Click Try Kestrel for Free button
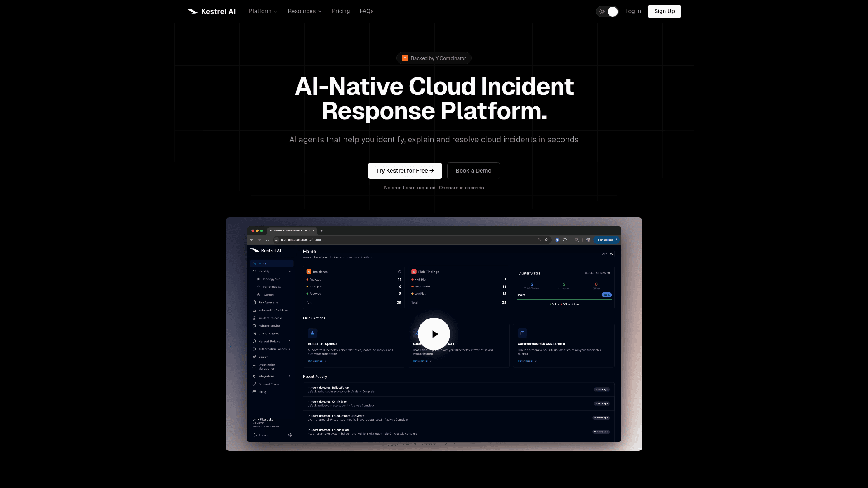Image resolution: width=868 pixels, height=488 pixels. (x=405, y=171)
